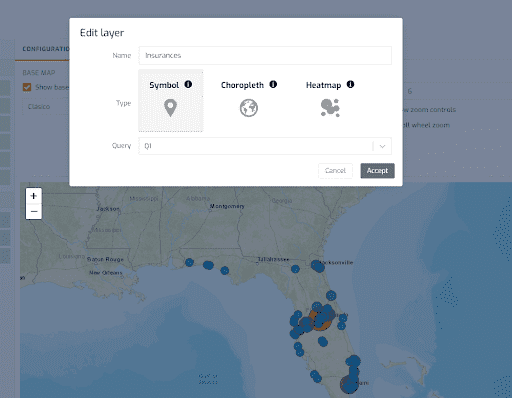Accept the layer changes
The image size is (512, 398).
click(377, 171)
